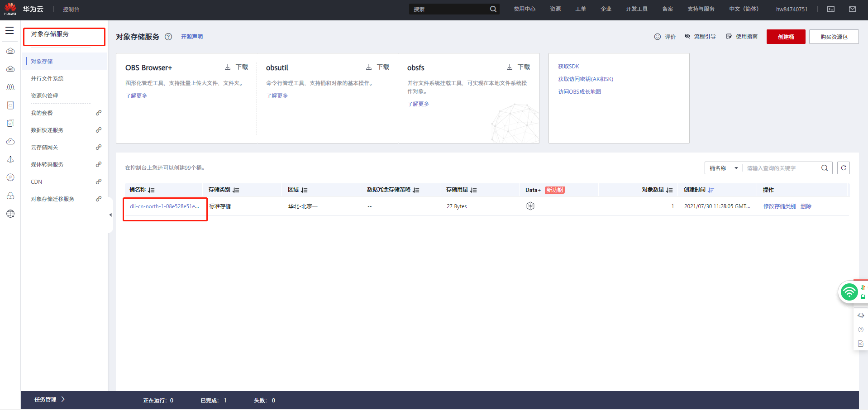Open the 控制台 console link

point(71,9)
